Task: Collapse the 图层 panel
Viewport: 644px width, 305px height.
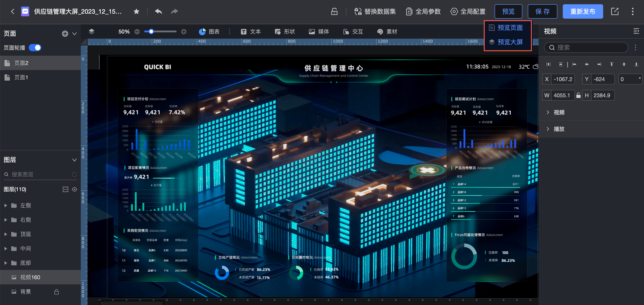Action: pyautogui.click(x=74, y=160)
